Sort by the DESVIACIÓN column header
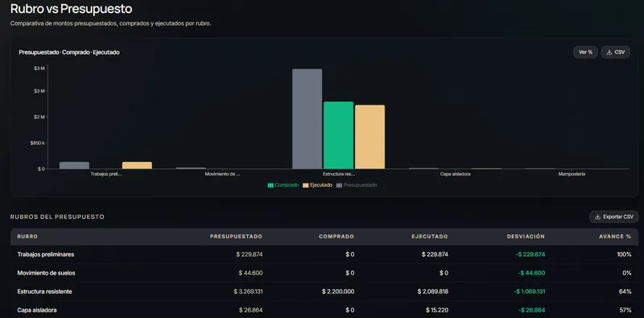 click(526, 237)
